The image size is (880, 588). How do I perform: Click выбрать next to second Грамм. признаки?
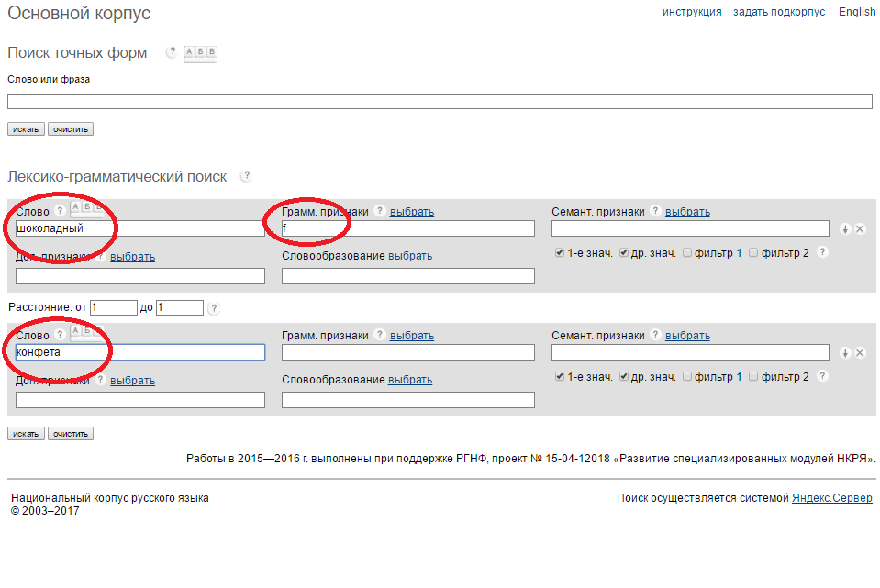tap(412, 336)
